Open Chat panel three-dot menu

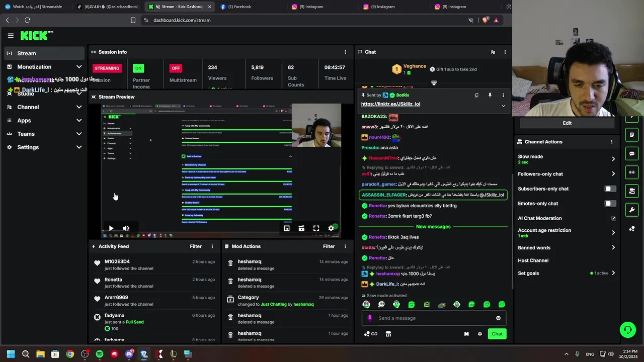pyautogui.click(x=505, y=52)
